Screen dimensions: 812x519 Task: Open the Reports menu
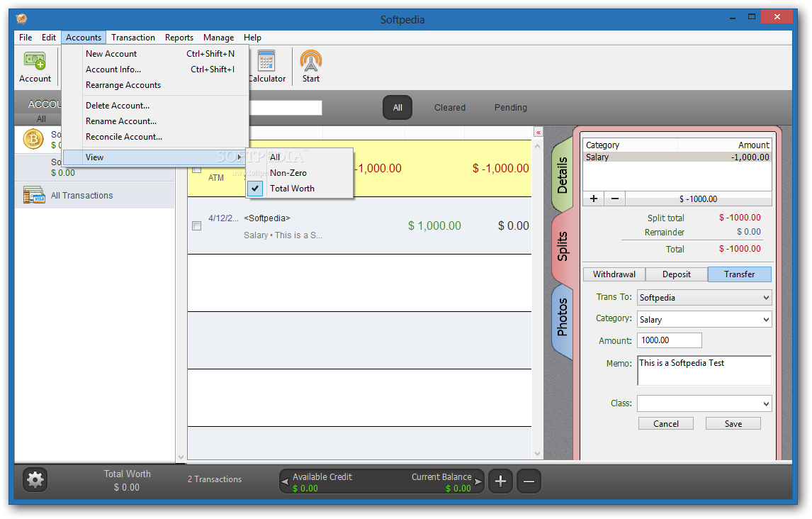click(x=179, y=38)
